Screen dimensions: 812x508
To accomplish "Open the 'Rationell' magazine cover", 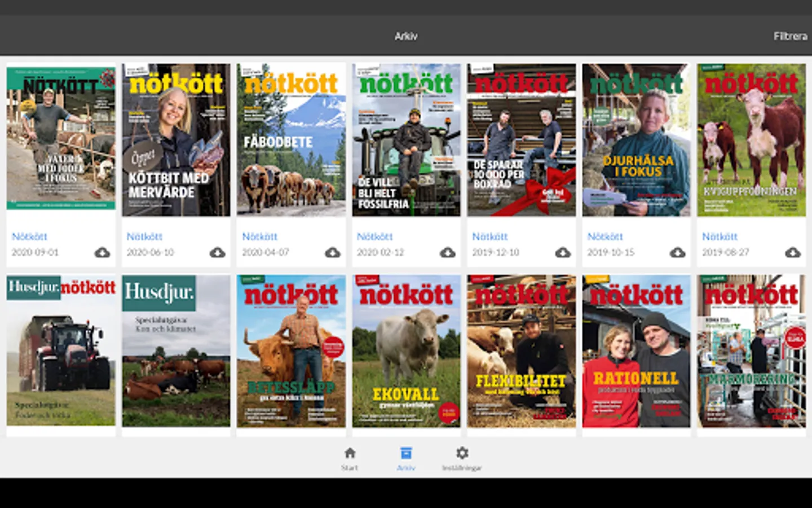I will point(637,351).
